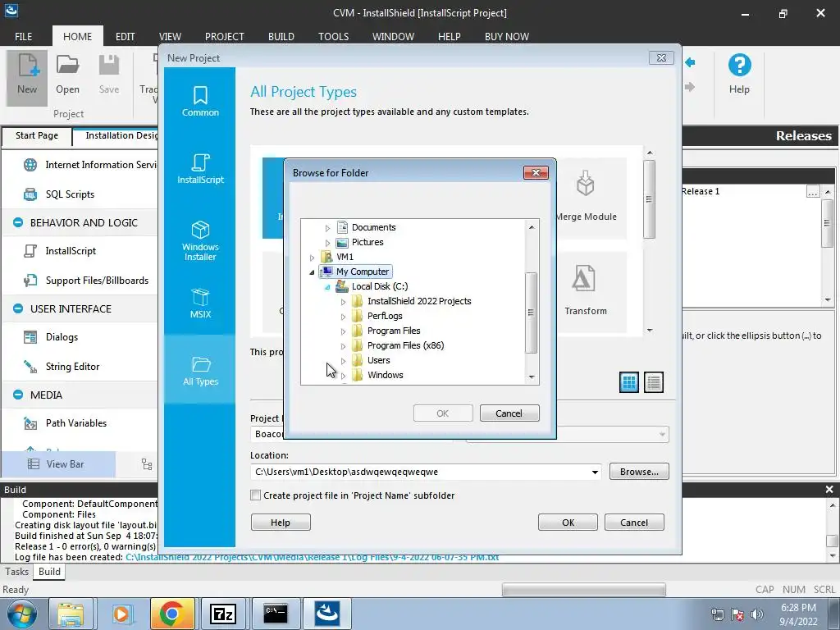Open the InstallScript view in navigation
This screenshot has width=840, height=630.
click(60, 251)
